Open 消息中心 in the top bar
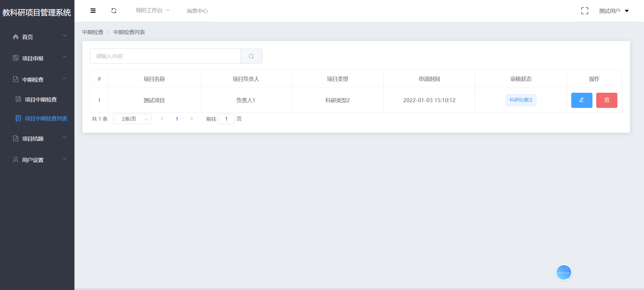The width and height of the screenshot is (644, 290). [197, 11]
